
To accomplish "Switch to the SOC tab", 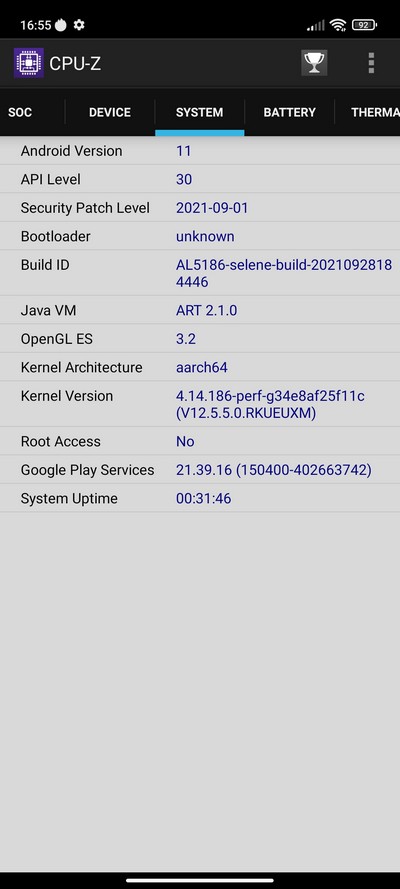I will click(x=20, y=112).
